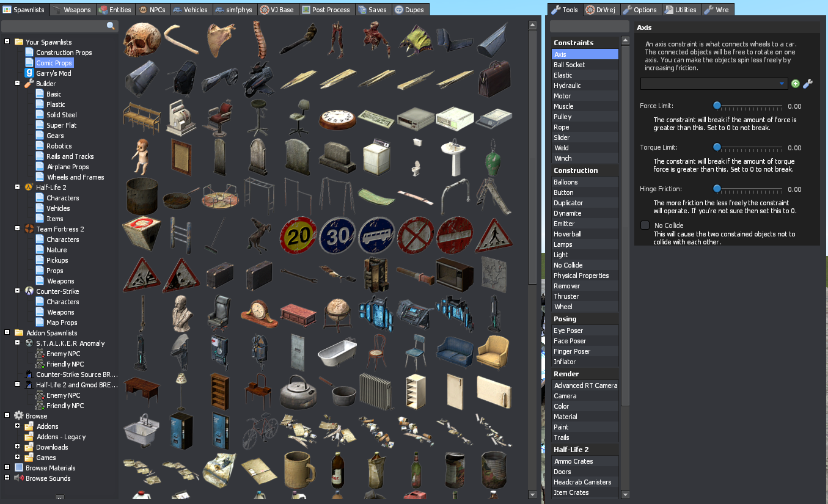Spawn the skull prop
Viewport: 828px width, 504px height.
pyautogui.click(x=142, y=41)
